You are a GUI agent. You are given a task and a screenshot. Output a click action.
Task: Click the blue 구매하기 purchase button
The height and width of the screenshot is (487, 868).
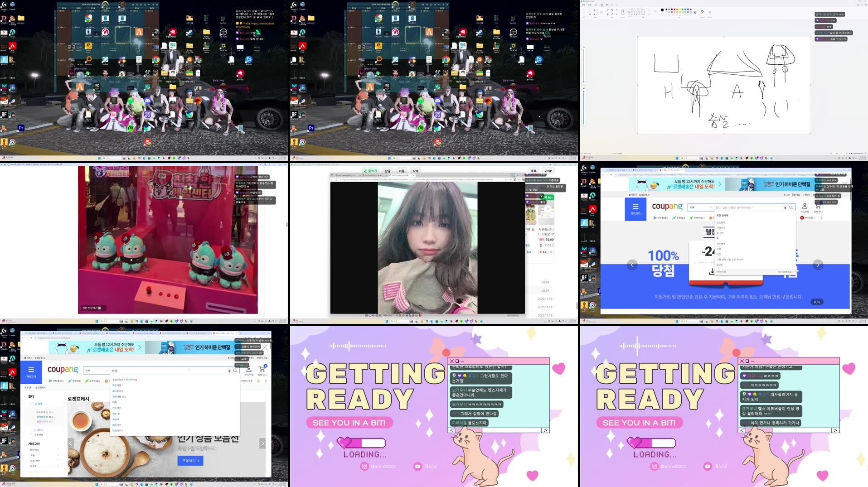[189, 461]
